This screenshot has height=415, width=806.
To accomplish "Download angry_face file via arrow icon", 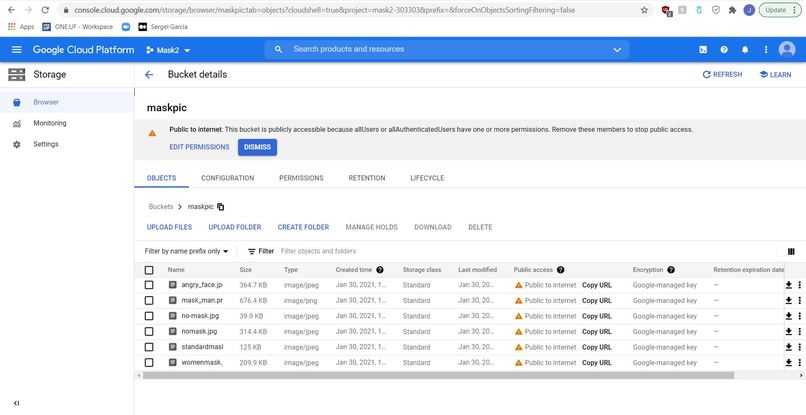I will click(x=789, y=285).
